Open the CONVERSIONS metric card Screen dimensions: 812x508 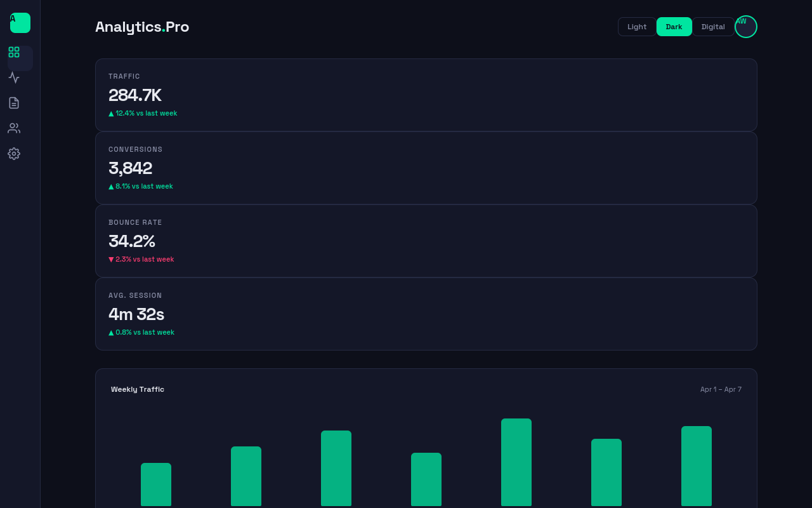click(426, 168)
